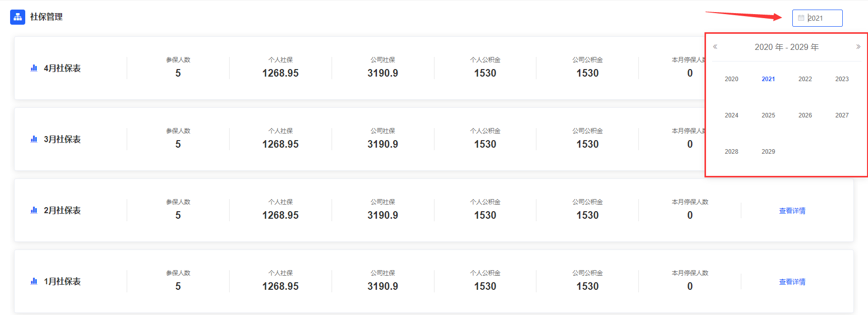Choose year 2022 from the panel
Image resolution: width=868 pixels, height=315 pixels.
[805, 79]
